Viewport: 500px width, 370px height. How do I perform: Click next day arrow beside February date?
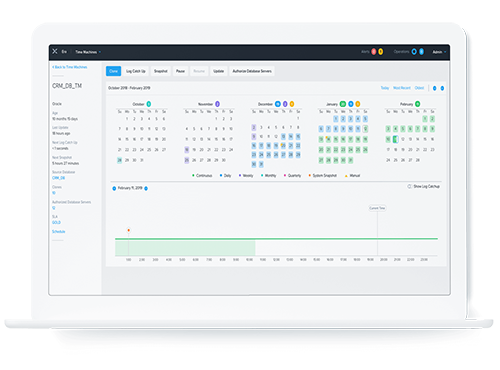click(x=146, y=188)
